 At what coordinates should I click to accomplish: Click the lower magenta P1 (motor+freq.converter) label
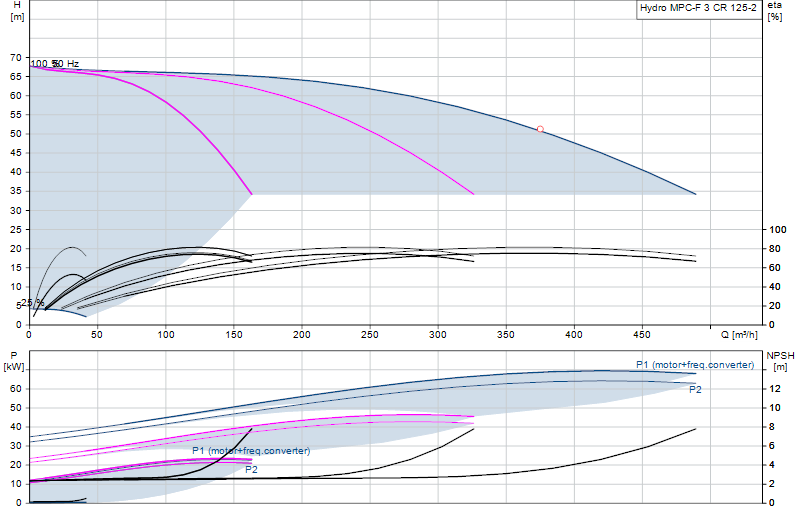coord(251,451)
